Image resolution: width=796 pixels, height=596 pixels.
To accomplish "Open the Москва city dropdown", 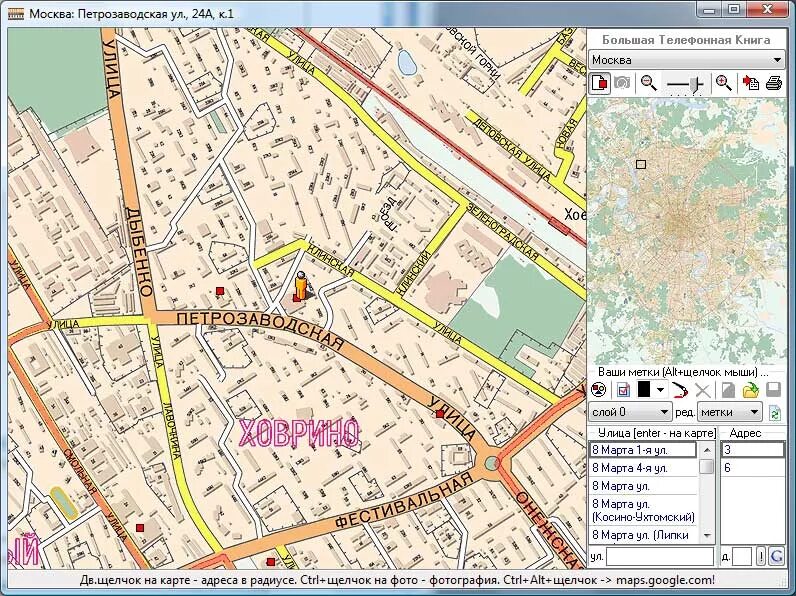I will (686, 60).
